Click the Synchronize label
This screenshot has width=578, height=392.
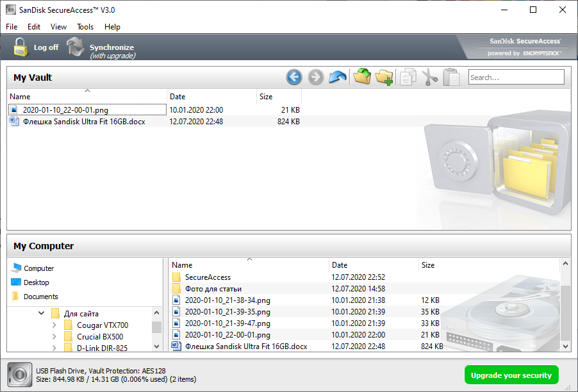(x=111, y=47)
